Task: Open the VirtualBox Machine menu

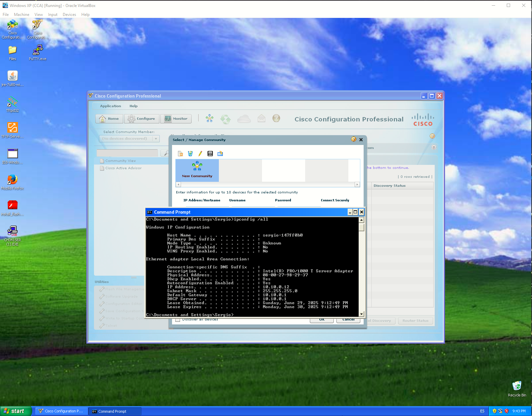Action: pos(22,15)
